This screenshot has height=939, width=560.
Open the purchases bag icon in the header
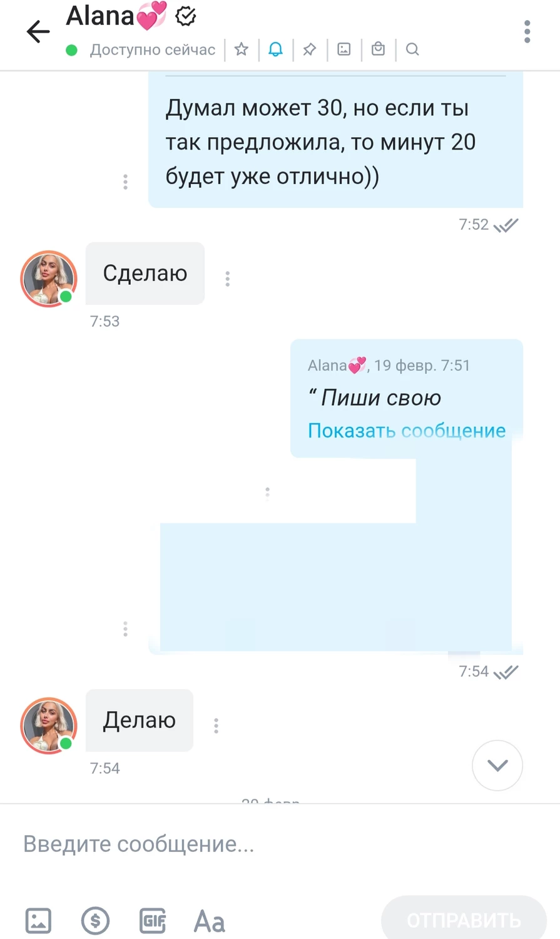point(378,49)
